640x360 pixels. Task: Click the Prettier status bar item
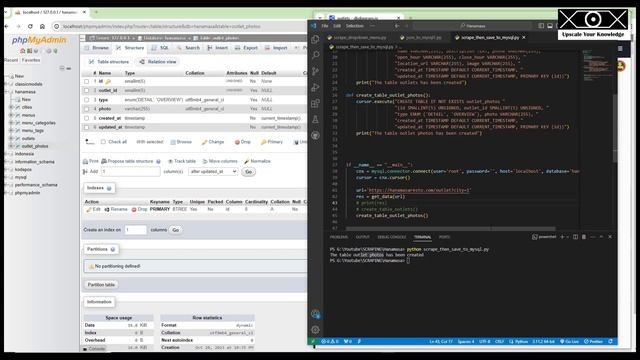point(593,341)
